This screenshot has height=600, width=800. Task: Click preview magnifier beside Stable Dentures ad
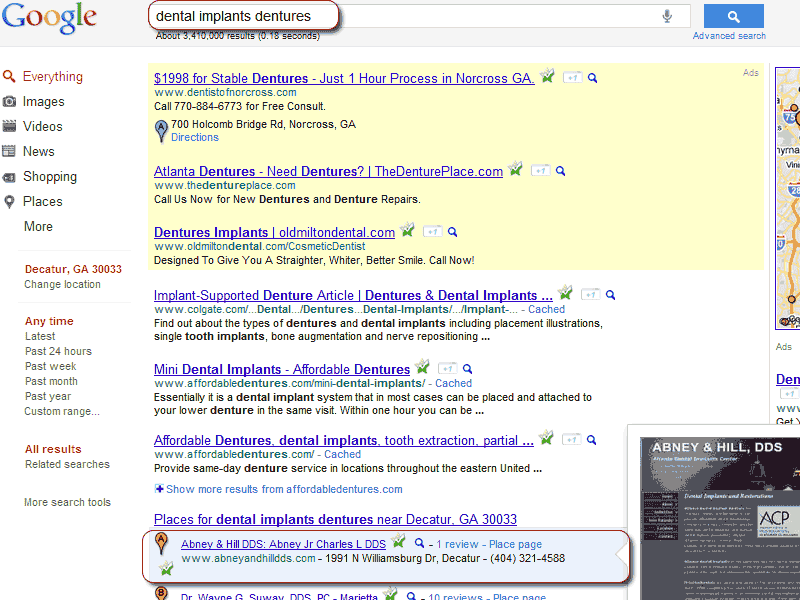(x=592, y=78)
